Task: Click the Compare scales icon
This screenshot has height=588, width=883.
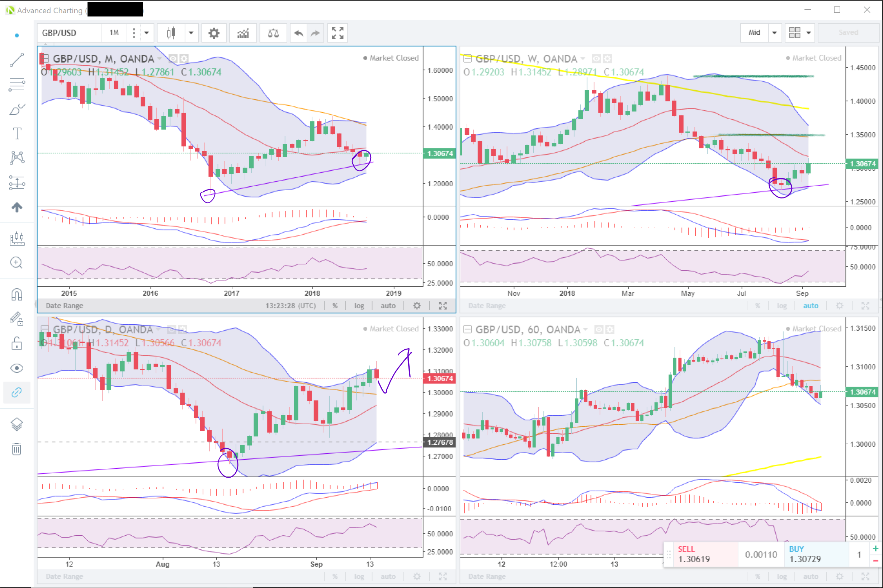Action: (x=273, y=33)
